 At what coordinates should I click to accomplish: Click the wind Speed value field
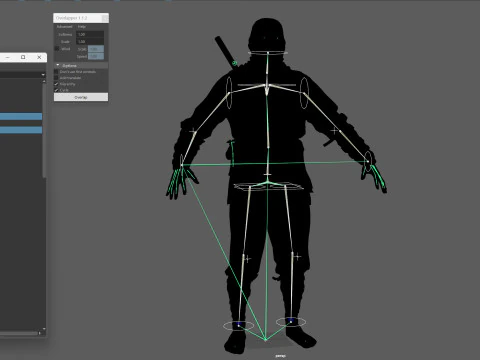pos(96,56)
